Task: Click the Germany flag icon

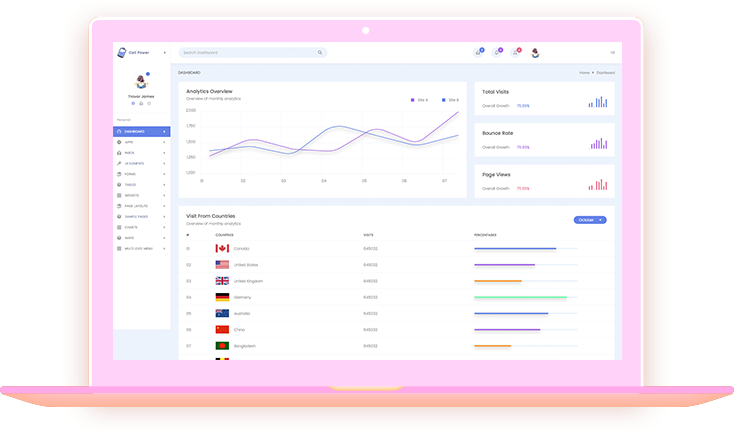Action: (x=222, y=297)
